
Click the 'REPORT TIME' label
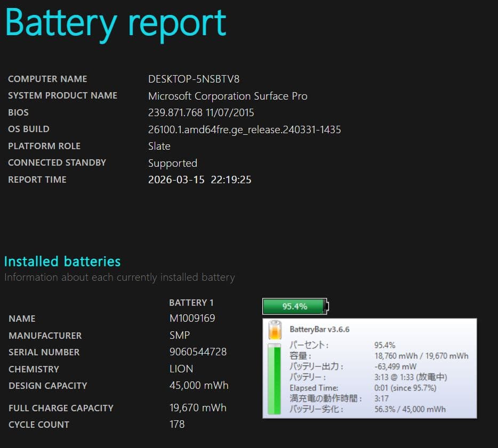(x=37, y=180)
